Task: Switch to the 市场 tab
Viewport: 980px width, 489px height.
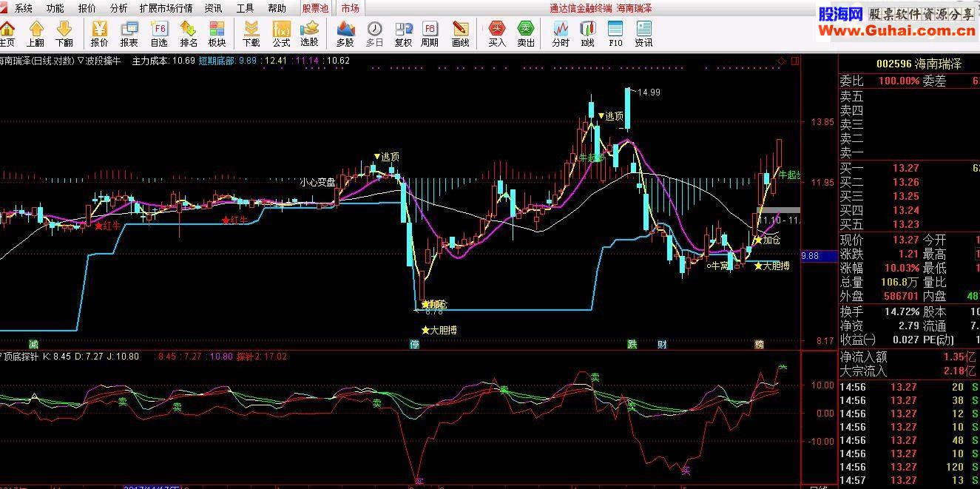Action: [x=350, y=9]
